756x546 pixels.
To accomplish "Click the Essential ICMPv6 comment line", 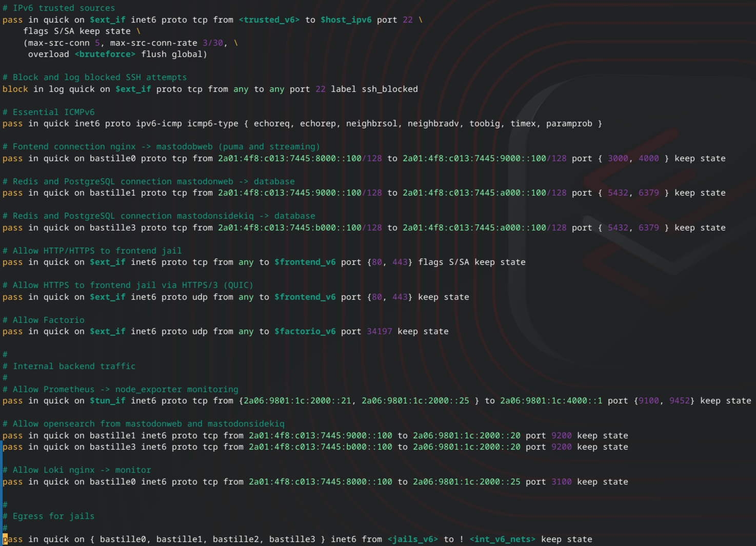I will pos(49,112).
